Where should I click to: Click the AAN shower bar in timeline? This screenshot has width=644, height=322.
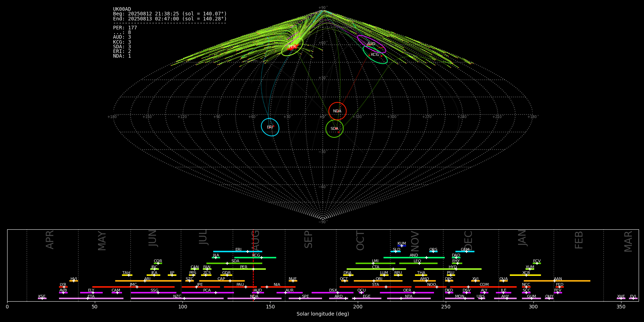(x=557, y=281)
